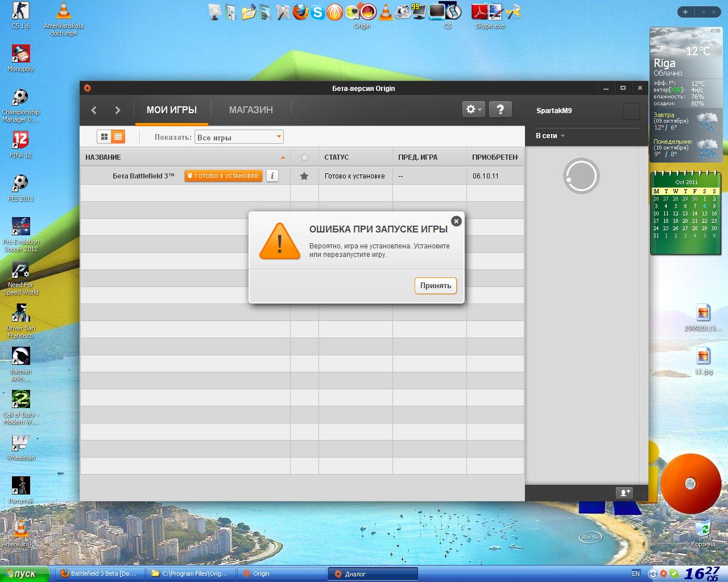Launch Need For Speed World shortcut

click(x=20, y=278)
